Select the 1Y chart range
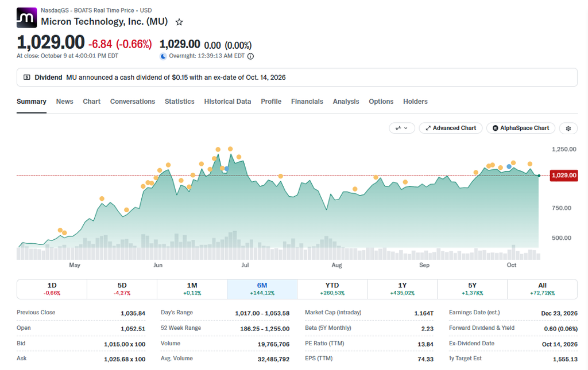 pyautogui.click(x=403, y=289)
